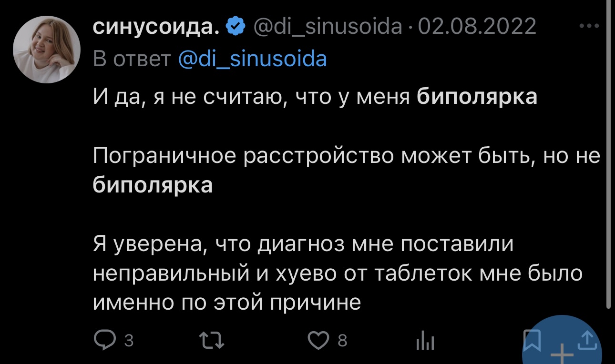
Task: Open the three-dot more options menu
Action: (590, 27)
